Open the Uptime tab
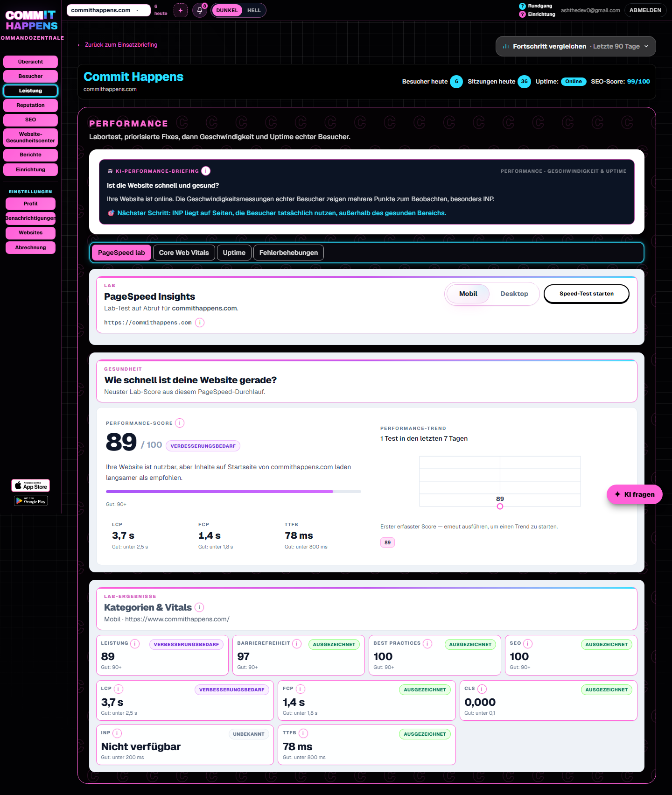 [234, 253]
